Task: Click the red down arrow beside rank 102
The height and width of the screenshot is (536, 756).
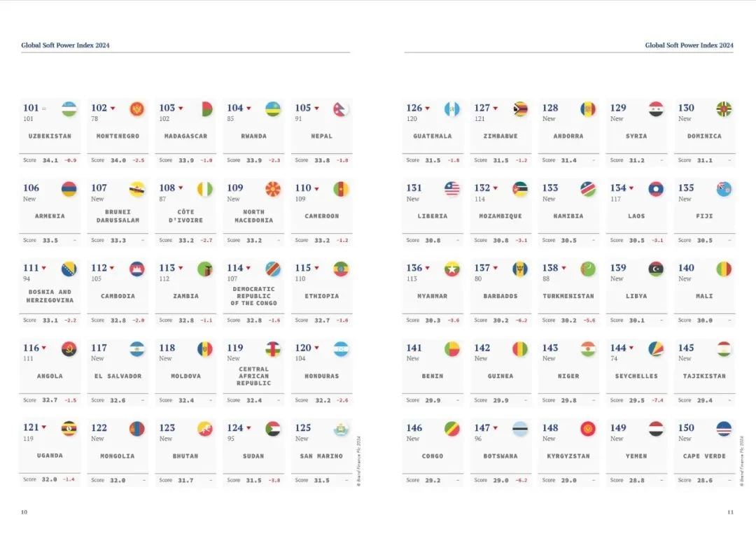Action: (x=113, y=108)
